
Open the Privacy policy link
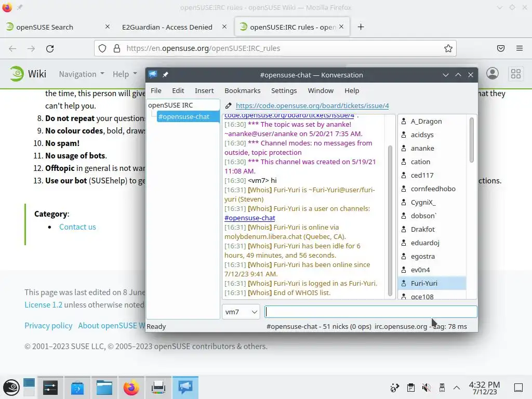coord(48,326)
